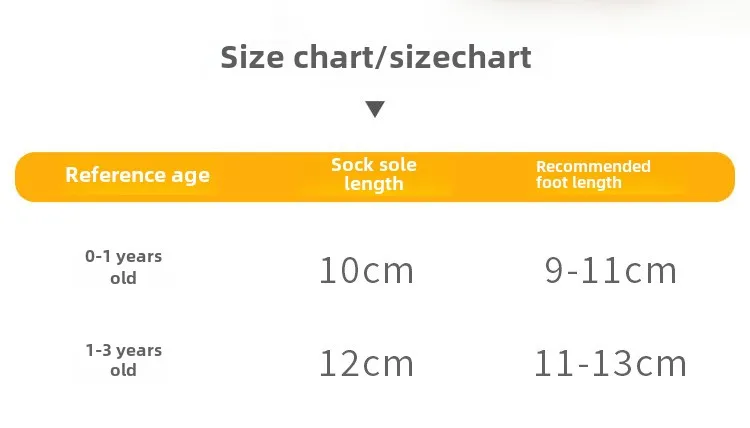The image size is (750, 428).
Task: Click the word old under 1-3 years
Action: coord(123,370)
